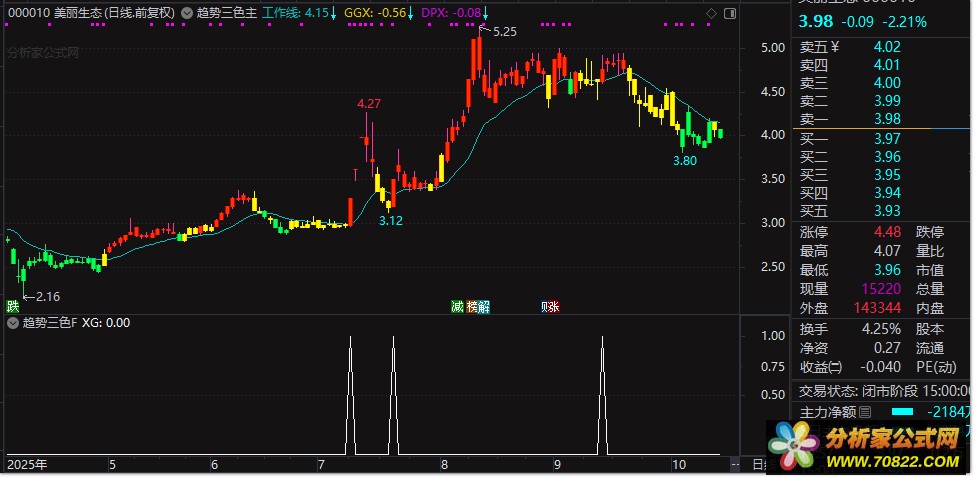The height and width of the screenshot is (478, 976).
Task: Click the 现量 value 15220
Action: click(x=881, y=289)
